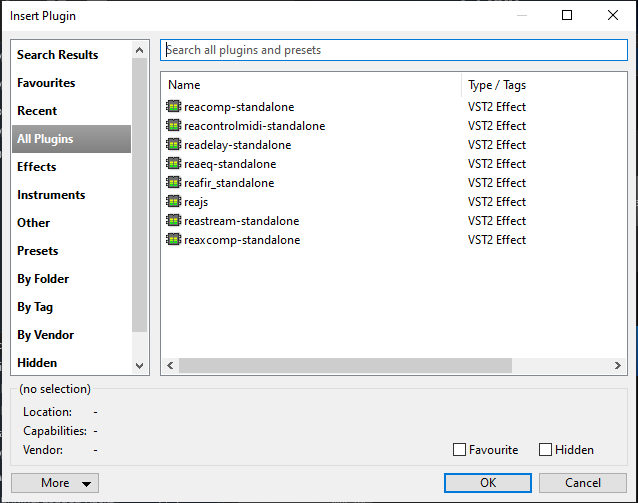Image resolution: width=638 pixels, height=503 pixels.
Task: Select reaeq-standalone plugin name
Action: click(x=230, y=164)
